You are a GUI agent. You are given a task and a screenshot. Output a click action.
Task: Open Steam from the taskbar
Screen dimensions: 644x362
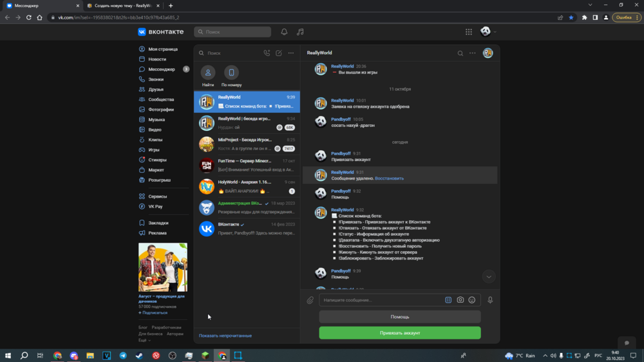[x=139, y=356]
